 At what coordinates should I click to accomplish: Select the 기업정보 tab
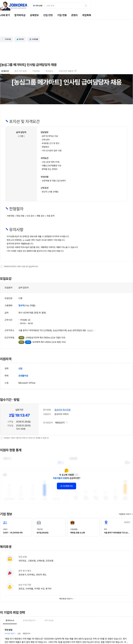click(36, 71)
